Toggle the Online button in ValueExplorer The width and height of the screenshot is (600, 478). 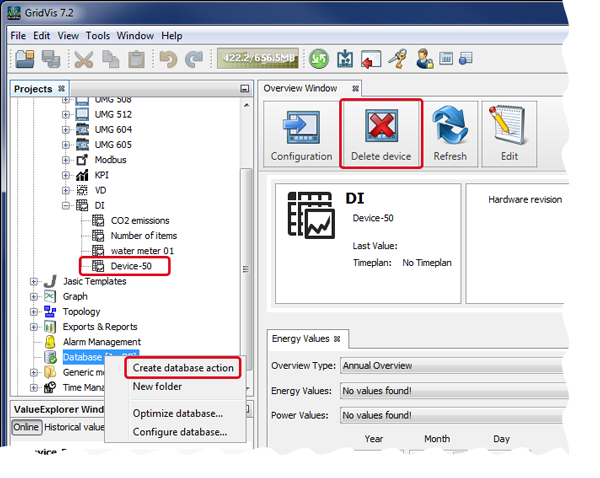(27, 427)
